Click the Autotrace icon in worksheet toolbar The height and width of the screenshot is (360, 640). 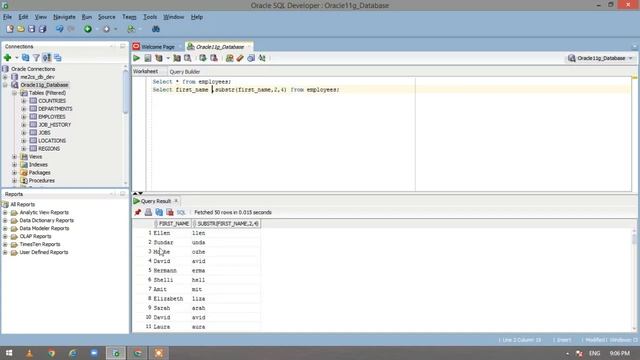pos(177,58)
